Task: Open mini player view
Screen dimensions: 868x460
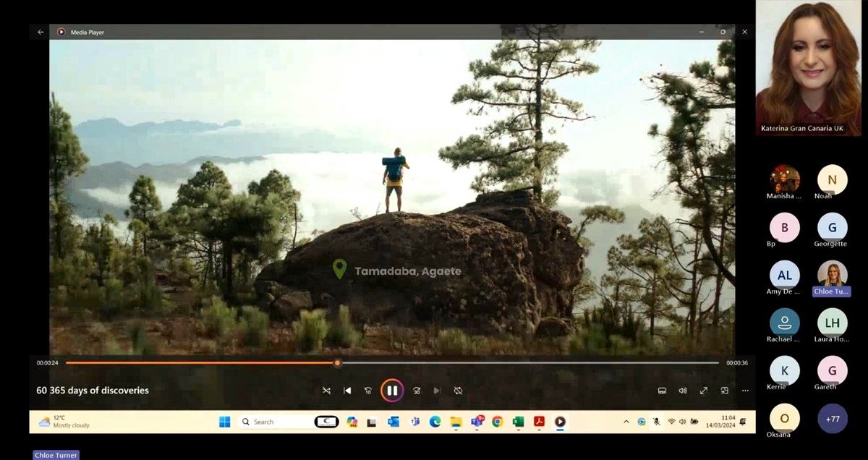Action: tap(724, 391)
